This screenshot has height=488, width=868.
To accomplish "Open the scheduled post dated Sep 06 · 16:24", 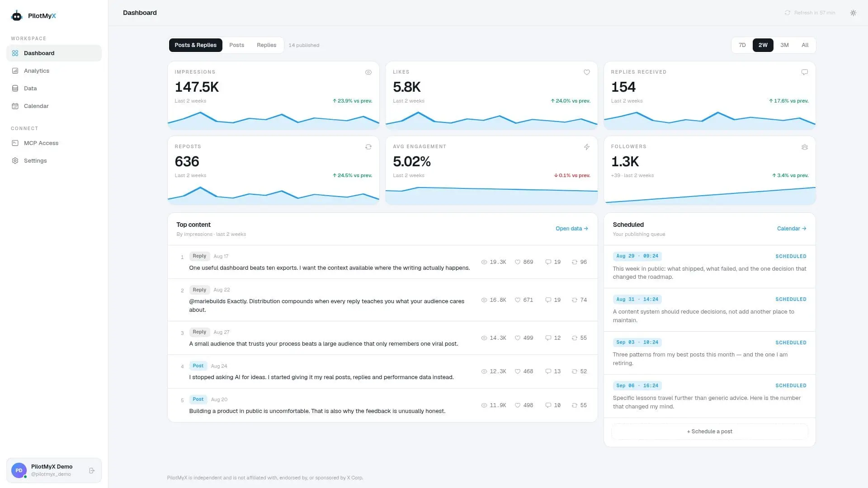I will [x=709, y=396].
